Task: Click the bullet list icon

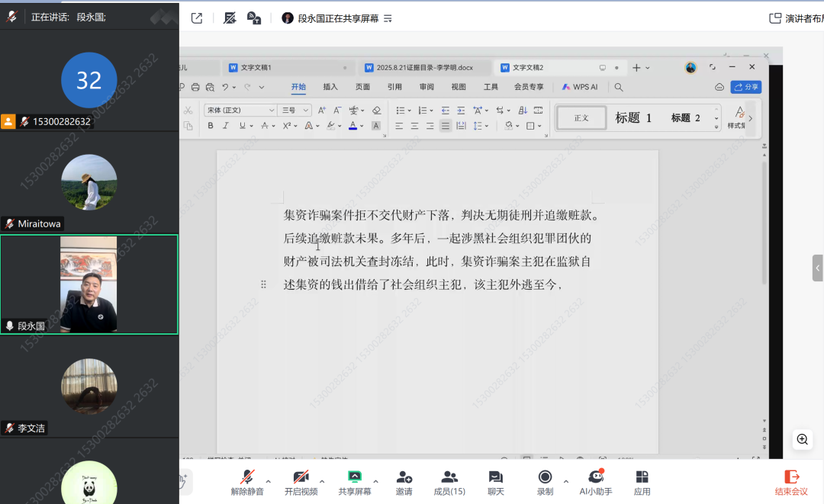Action: pos(402,110)
